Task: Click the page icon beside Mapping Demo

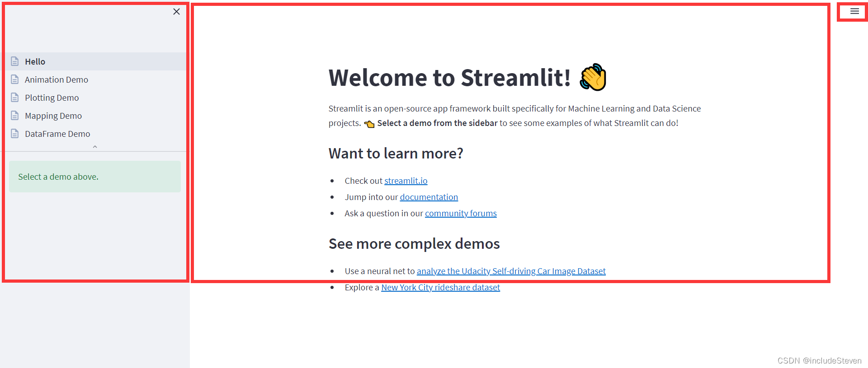Action: coord(15,116)
